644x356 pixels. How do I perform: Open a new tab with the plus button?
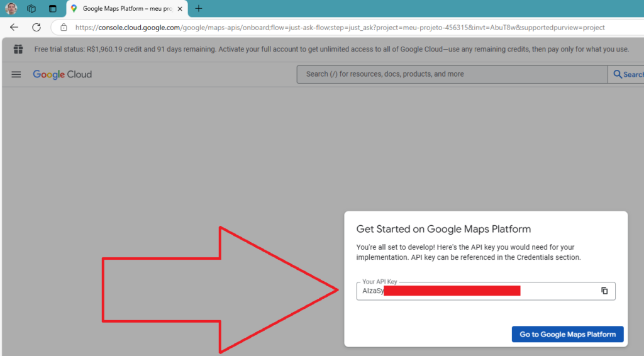point(199,9)
